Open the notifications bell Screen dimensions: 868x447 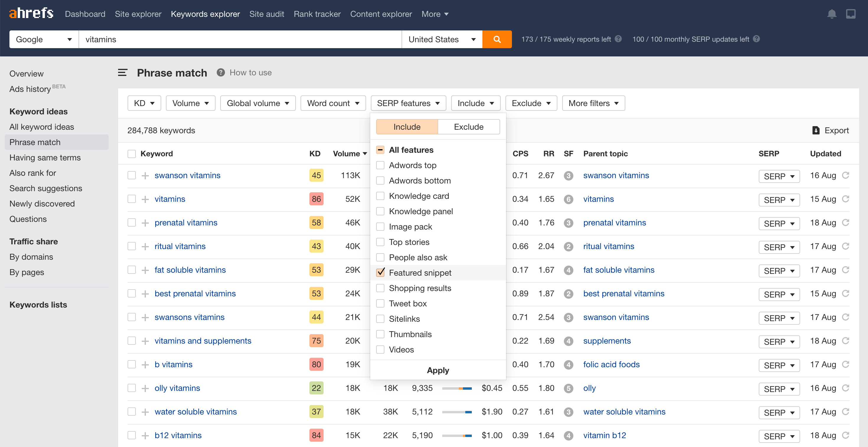(x=831, y=14)
